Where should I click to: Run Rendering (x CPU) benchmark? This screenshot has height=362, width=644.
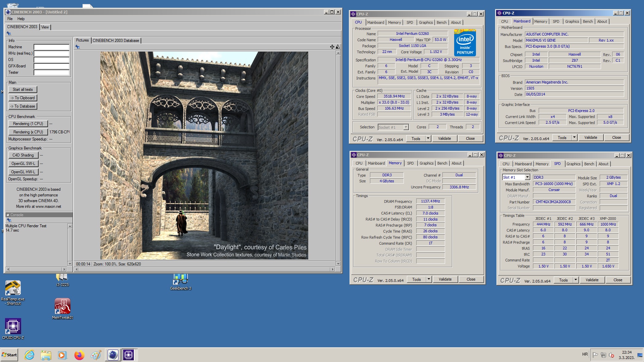click(28, 132)
